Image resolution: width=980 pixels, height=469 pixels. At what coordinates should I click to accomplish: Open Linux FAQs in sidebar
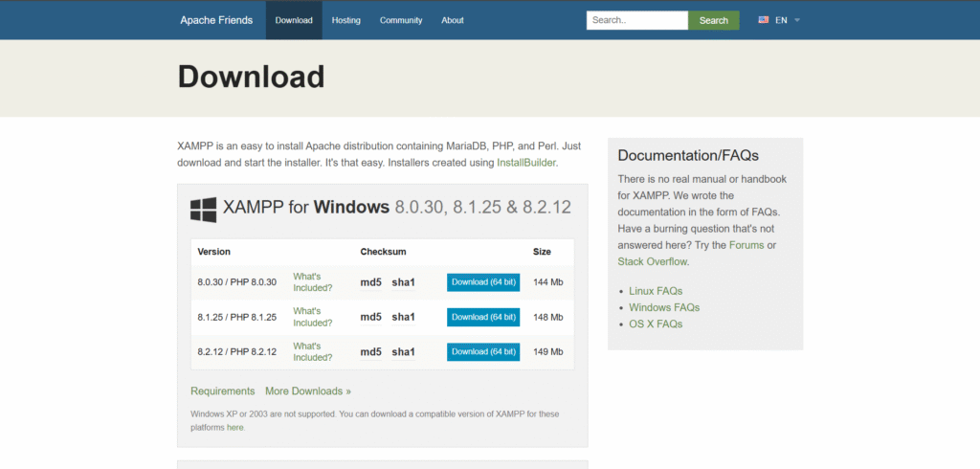click(656, 291)
